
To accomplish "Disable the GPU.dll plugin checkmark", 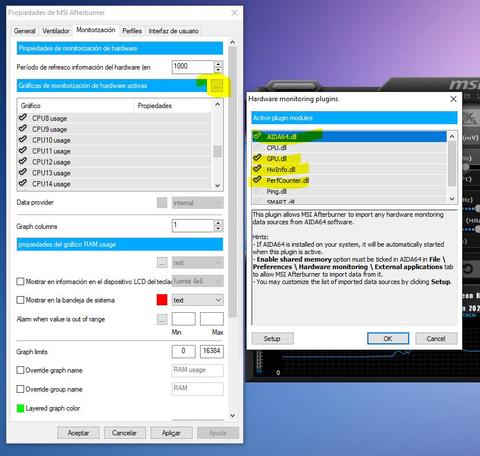I will click(x=257, y=158).
